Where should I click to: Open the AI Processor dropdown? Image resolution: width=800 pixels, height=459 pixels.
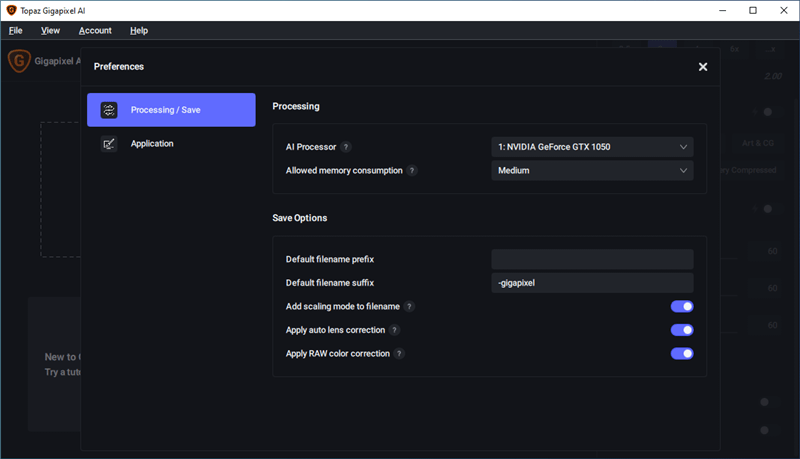(x=592, y=147)
